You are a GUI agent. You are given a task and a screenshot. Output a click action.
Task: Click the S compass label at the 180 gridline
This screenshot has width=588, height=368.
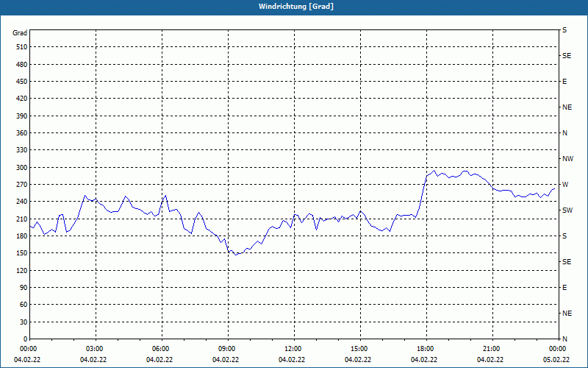click(x=564, y=236)
